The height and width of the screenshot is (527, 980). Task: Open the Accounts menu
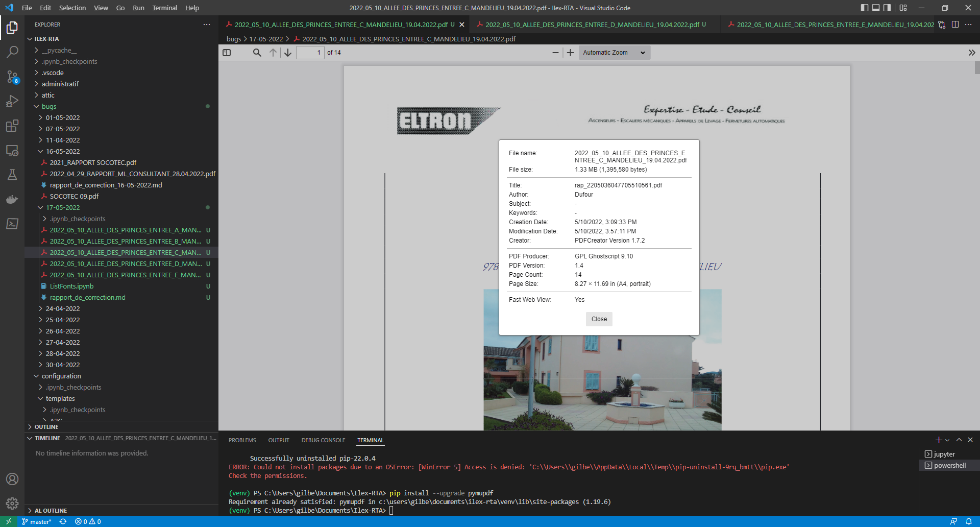tap(12, 479)
